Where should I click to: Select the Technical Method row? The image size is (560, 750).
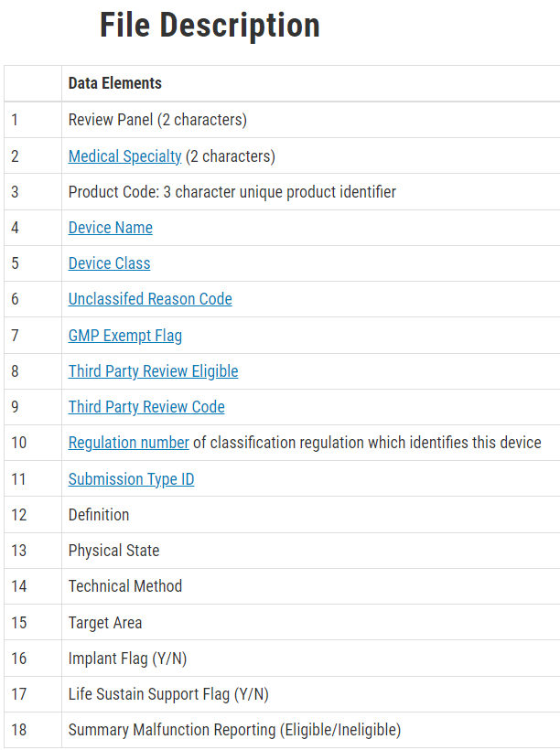[x=282, y=586]
